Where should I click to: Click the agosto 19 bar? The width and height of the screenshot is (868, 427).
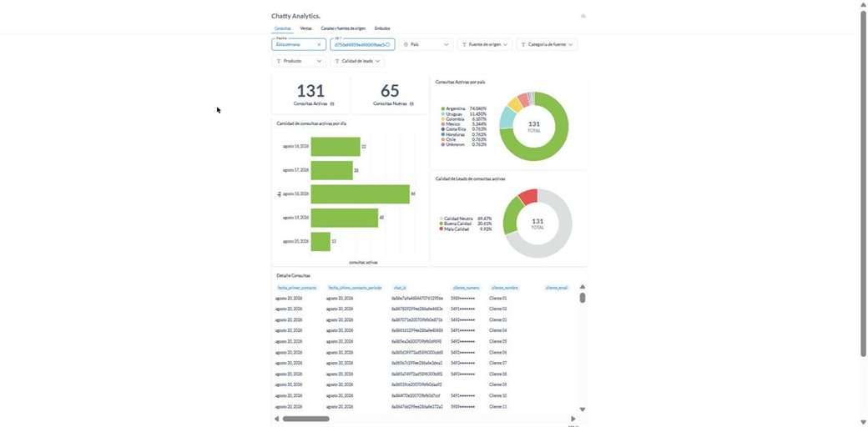click(345, 218)
